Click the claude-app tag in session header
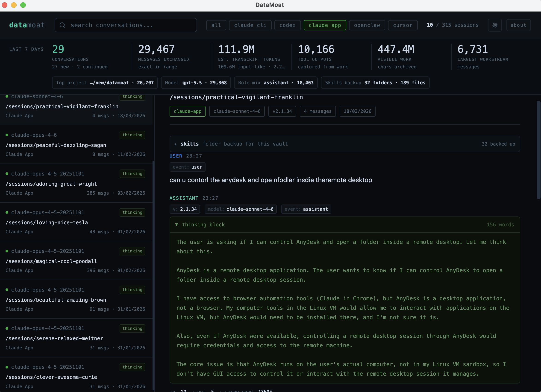 (188, 111)
